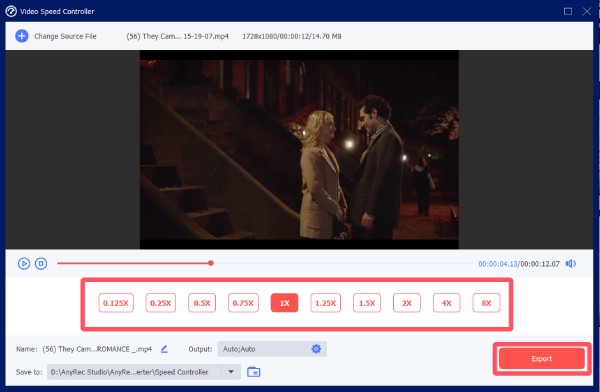Click the total duration 00:00:12.07
Viewport: 600px width, 392px height.
(540, 264)
